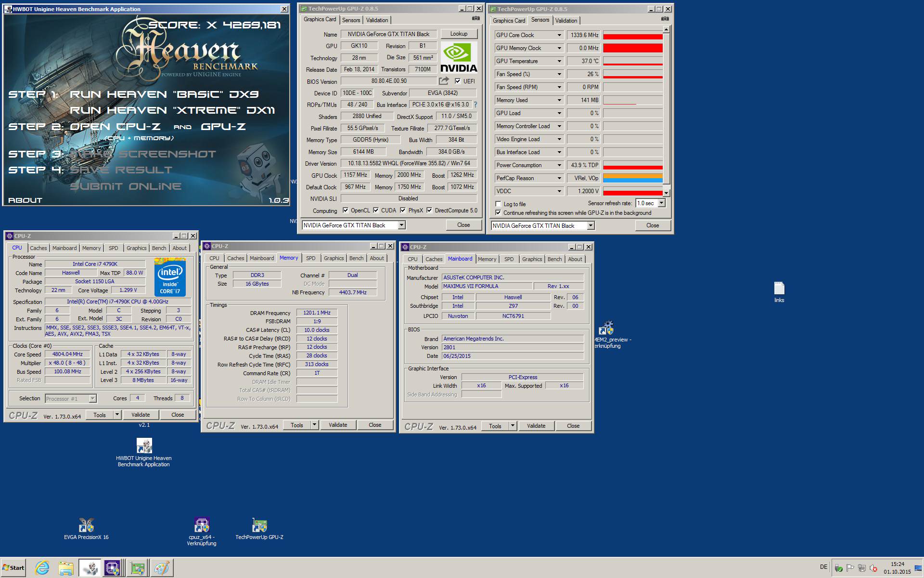924x578 pixels.
Task: Click the camera screenshot icon in GPU-Z Graphics Card window
Action: pyautogui.click(x=475, y=18)
